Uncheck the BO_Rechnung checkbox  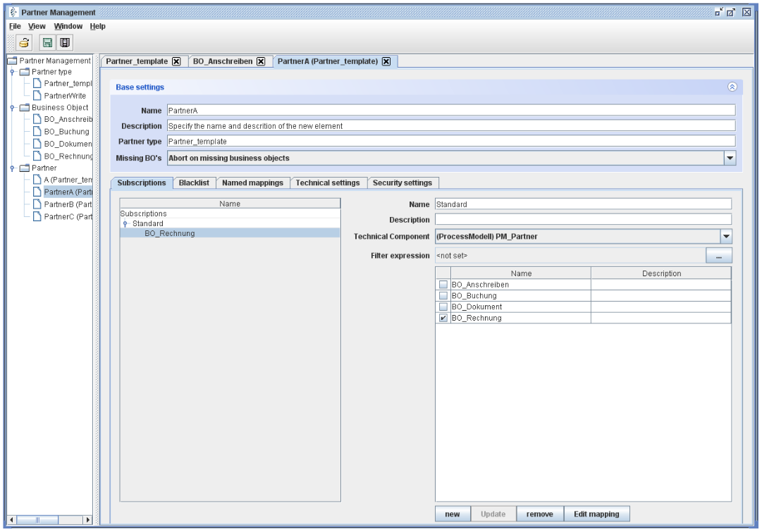pyautogui.click(x=443, y=318)
